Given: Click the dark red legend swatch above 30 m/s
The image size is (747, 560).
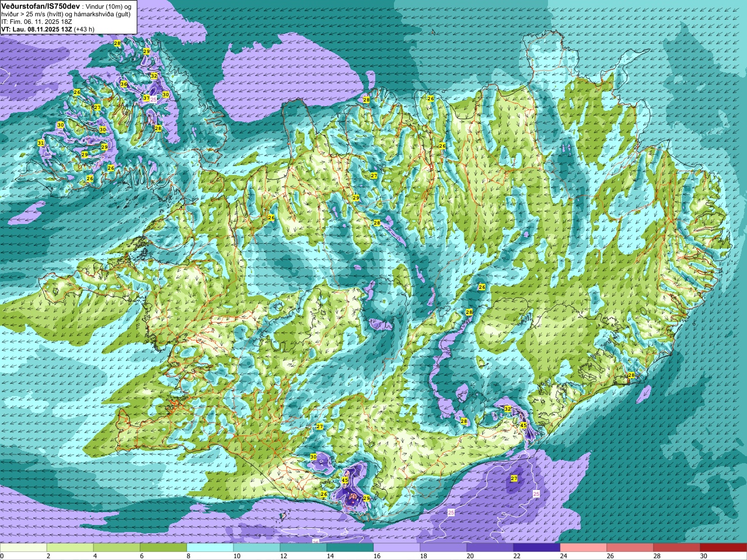Looking at the screenshot, I should 724,548.
